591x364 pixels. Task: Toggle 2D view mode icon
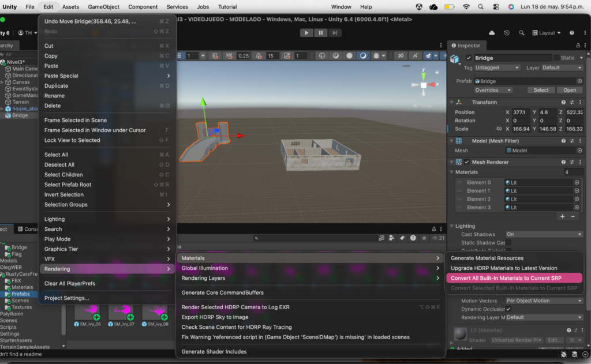(401, 56)
